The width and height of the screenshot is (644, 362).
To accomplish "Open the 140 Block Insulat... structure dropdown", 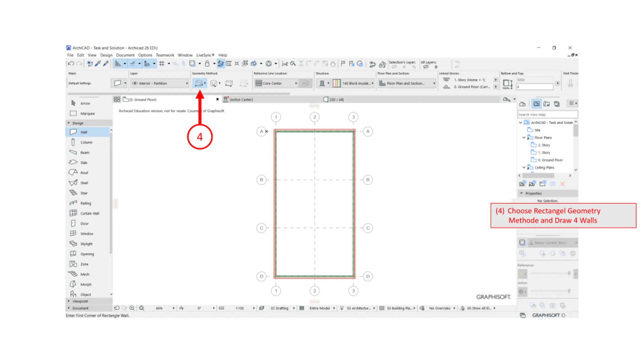I will (x=353, y=83).
